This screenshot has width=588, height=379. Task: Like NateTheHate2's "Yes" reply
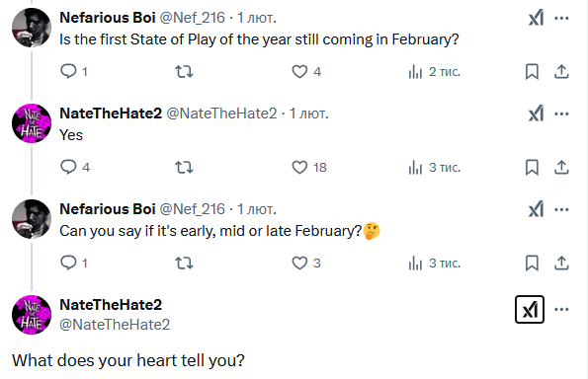click(309, 167)
